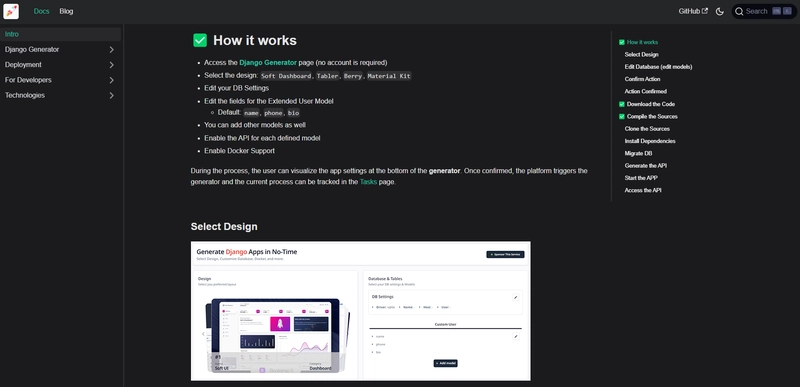Jump to Install Dependencies section
The image size is (800, 387).
click(x=650, y=141)
